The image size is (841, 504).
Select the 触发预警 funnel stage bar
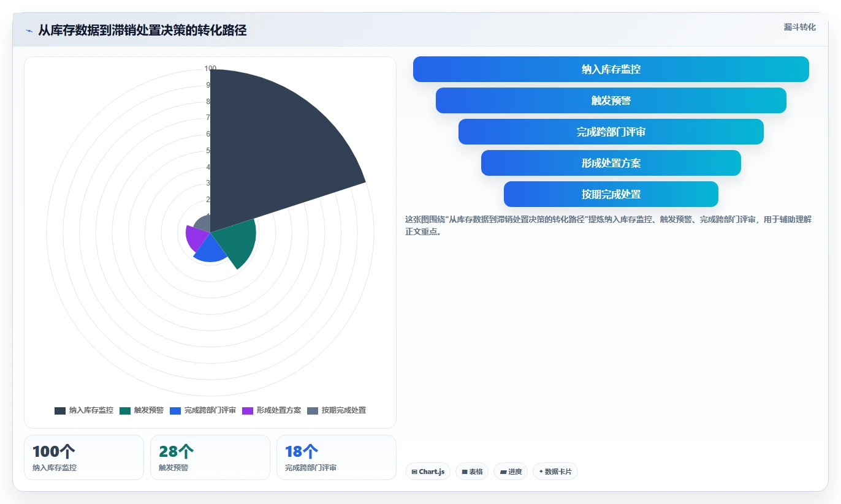pyautogui.click(x=611, y=100)
